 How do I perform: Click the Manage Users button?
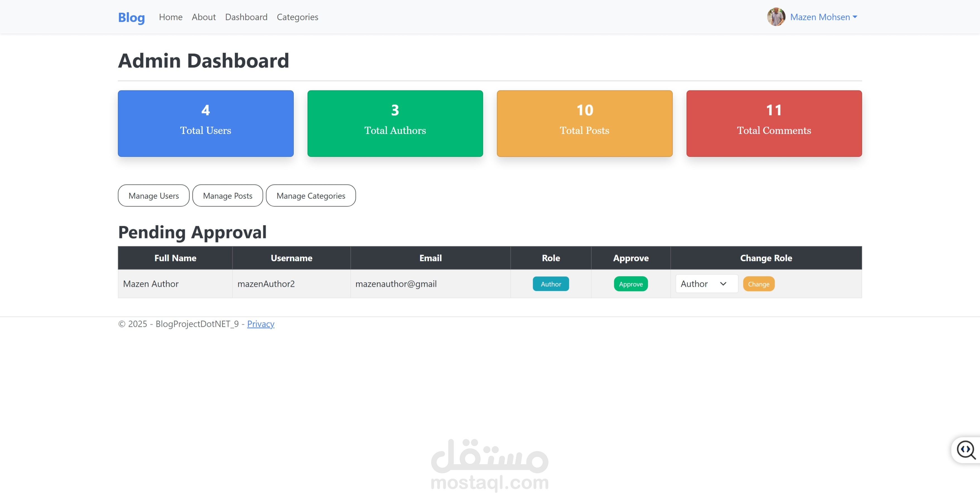coord(153,195)
